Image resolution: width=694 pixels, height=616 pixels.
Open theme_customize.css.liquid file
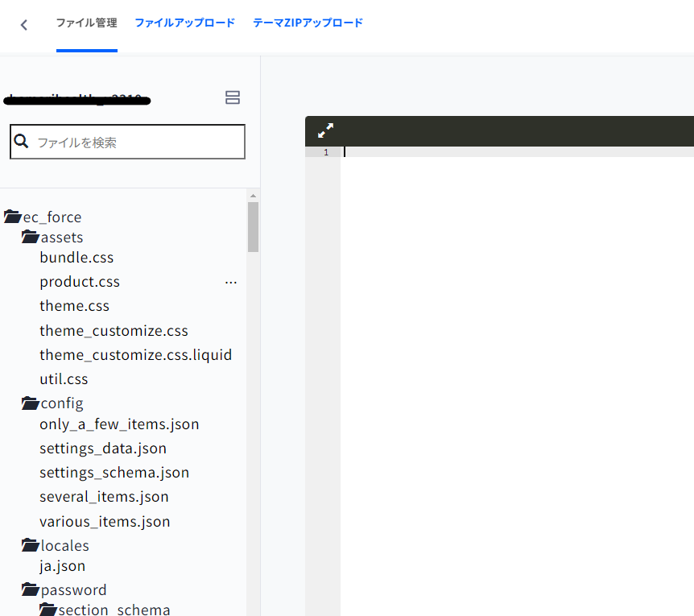[x=135, y=354]
